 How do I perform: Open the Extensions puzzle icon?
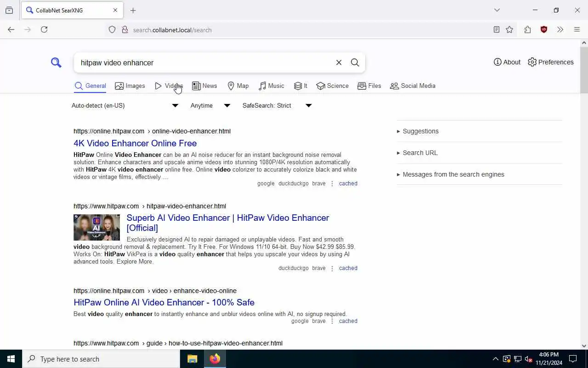point(527,29)
